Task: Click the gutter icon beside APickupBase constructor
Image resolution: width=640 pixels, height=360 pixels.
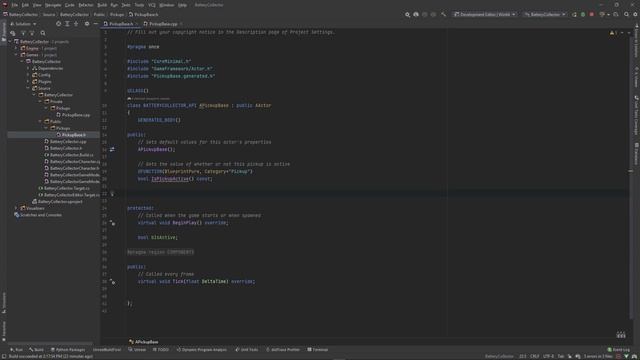Action: 112,149
